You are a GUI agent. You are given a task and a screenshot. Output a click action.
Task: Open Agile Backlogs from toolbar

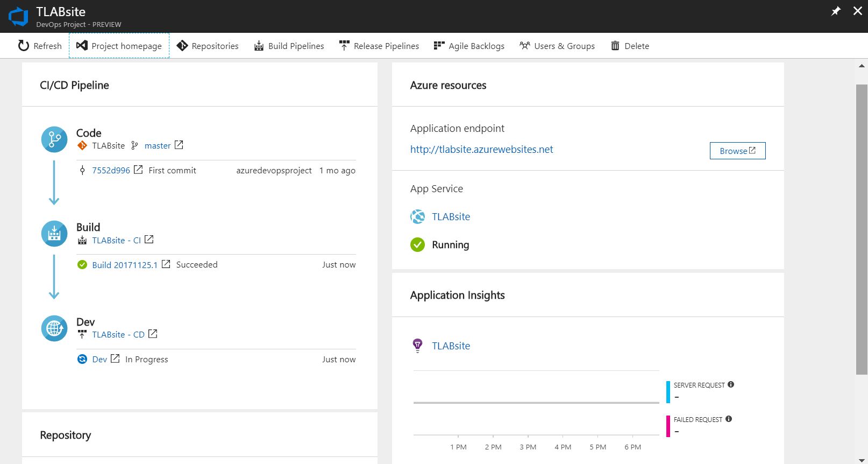click(469, 46)
